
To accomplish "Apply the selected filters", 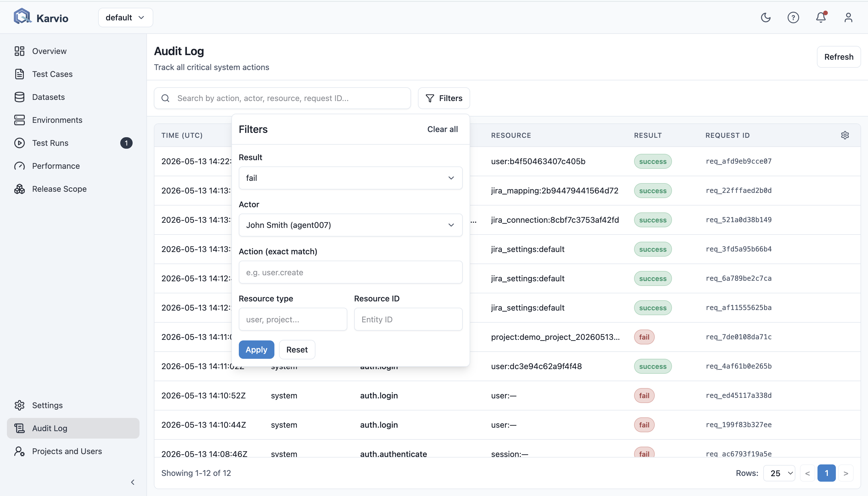I will (x=257, y=350).
